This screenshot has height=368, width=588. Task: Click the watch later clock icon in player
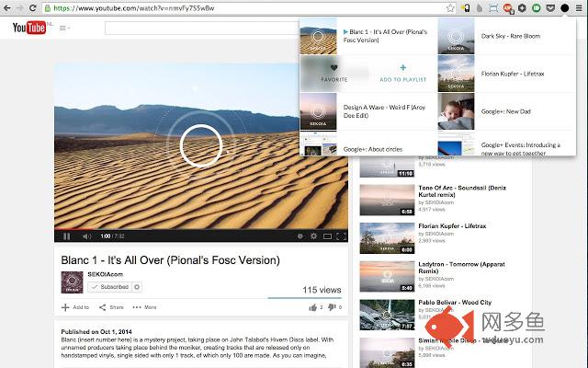[300, 236]
